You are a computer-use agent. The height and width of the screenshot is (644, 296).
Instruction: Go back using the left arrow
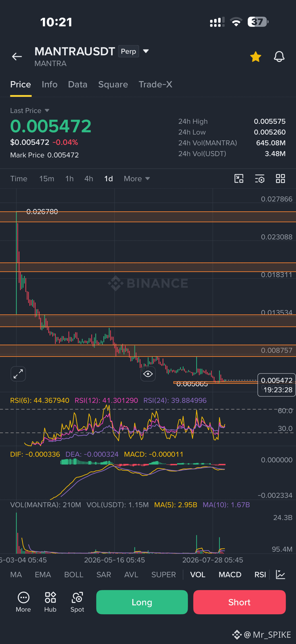tap(17, 57)
